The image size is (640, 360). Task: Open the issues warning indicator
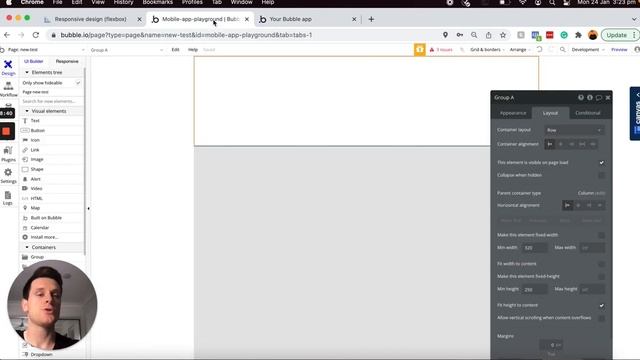(x=441, y=49)
